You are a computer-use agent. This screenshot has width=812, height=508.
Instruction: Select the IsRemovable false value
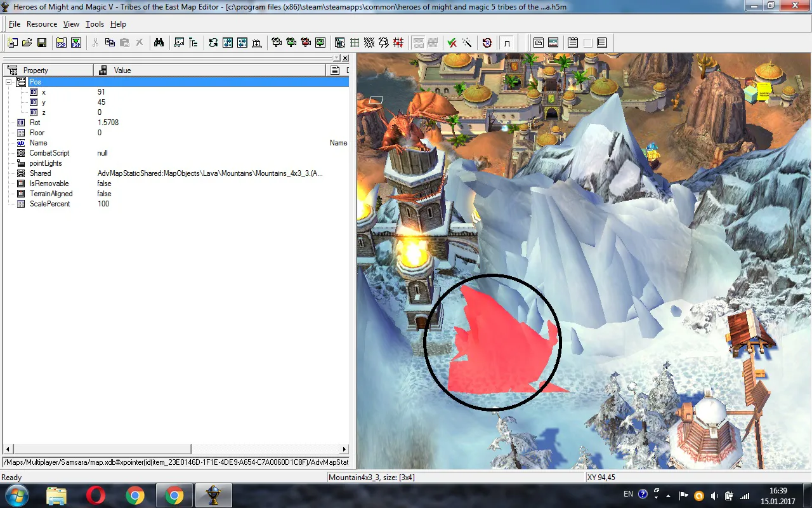pos(104,184)
